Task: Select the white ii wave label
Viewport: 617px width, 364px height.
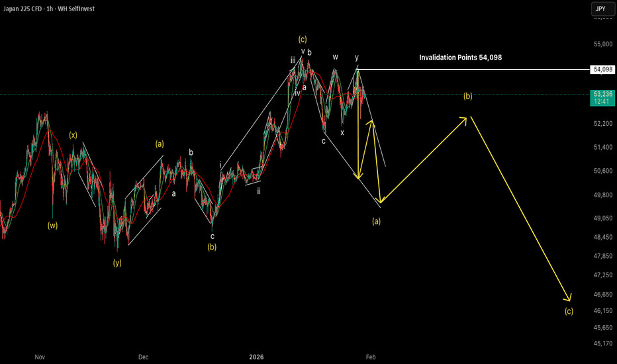Action: point(259,191)
